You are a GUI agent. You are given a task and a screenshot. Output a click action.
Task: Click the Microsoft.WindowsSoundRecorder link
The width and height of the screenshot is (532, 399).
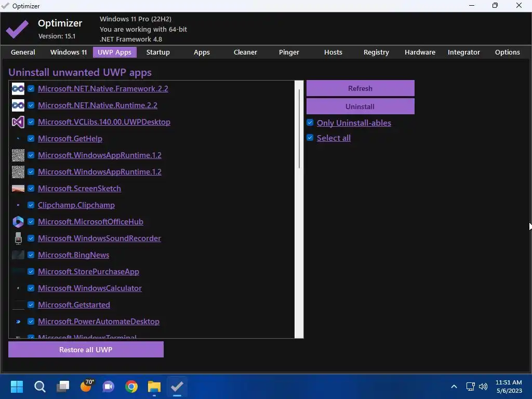[99, 238]
